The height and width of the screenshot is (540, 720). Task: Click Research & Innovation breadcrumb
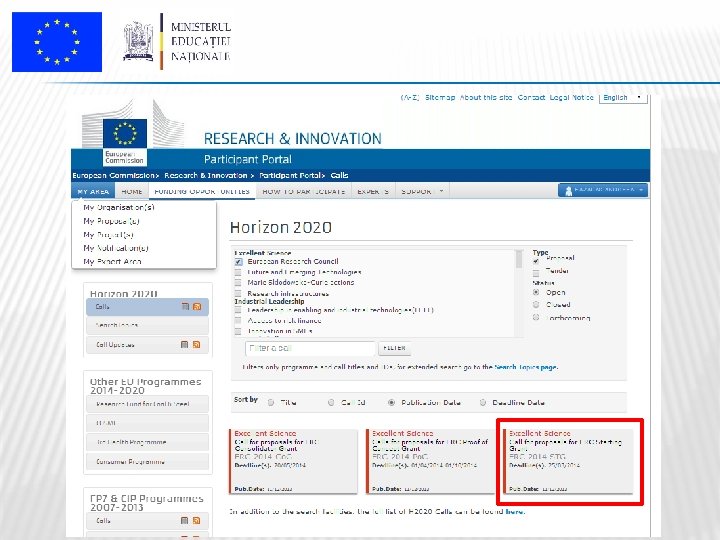click(x=206, y=175)
